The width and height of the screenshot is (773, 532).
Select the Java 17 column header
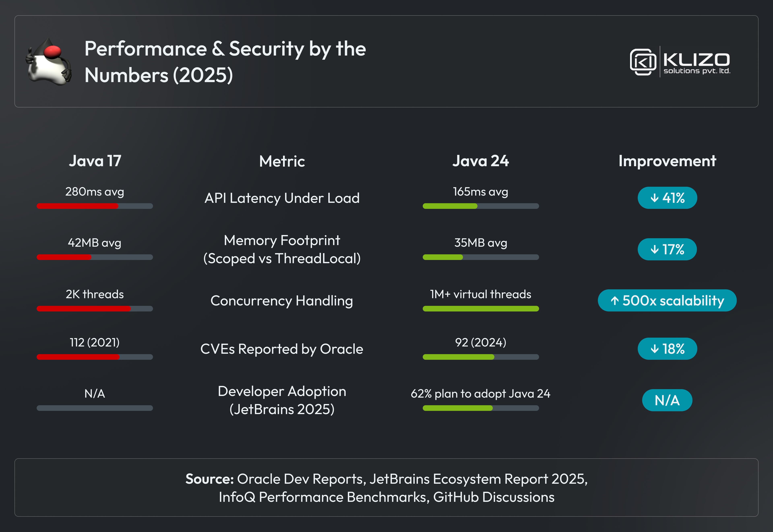click(95, 161)
